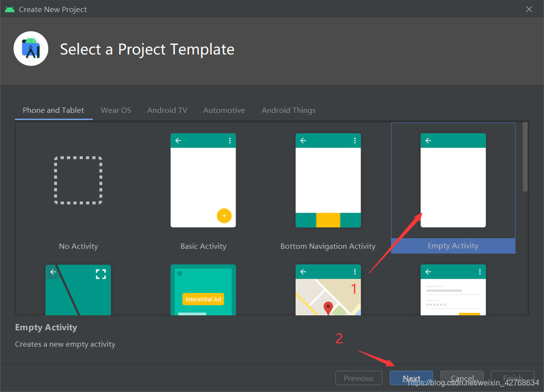Select the Phone and Tablet tab
The height and width of the screenshot is (392, 544).
[54, 110]
